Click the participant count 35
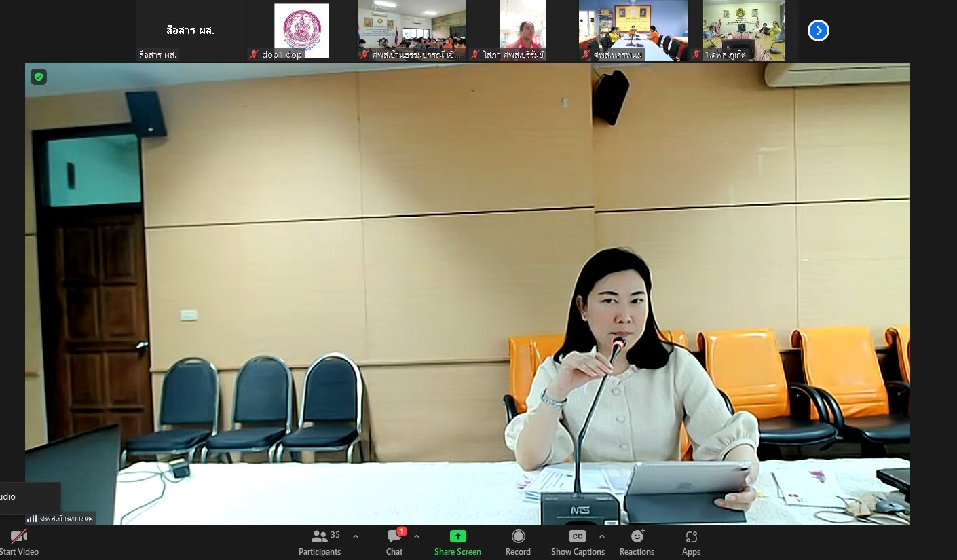The height and width of the screenshot is (560, 957). (335, 535)
